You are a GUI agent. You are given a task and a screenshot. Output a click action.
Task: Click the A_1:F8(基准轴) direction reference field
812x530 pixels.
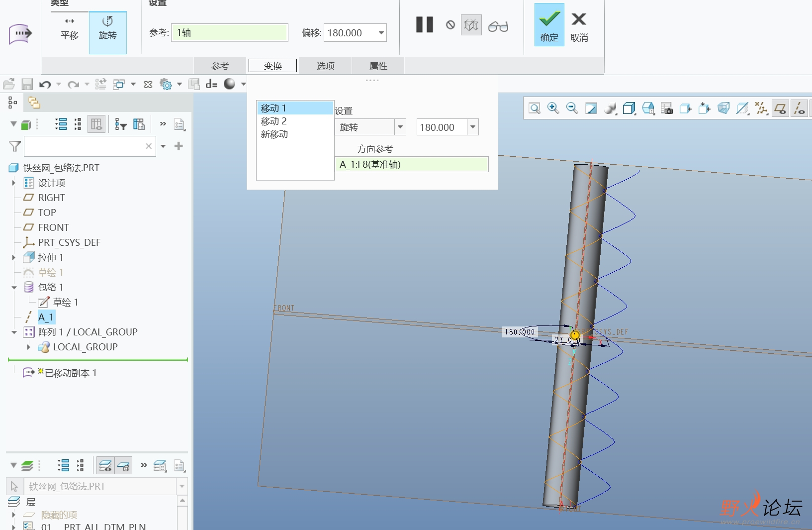tap(412, 164)
